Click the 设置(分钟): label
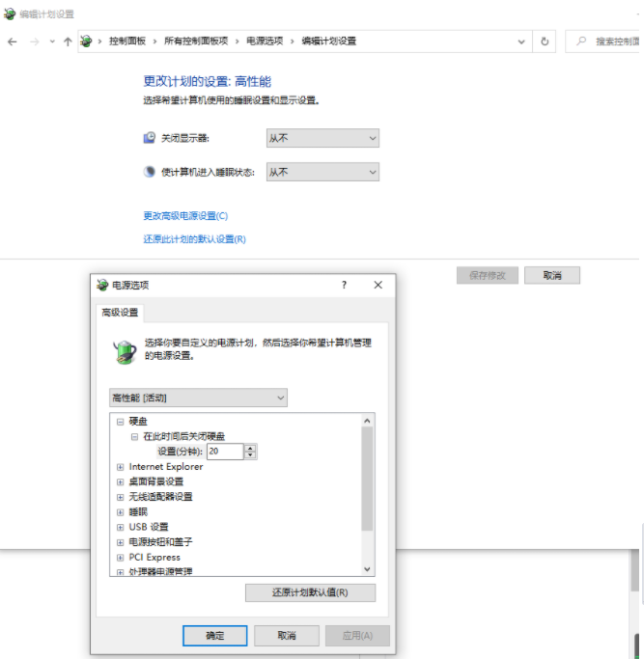The image size is (644, 659). point(180,452)
